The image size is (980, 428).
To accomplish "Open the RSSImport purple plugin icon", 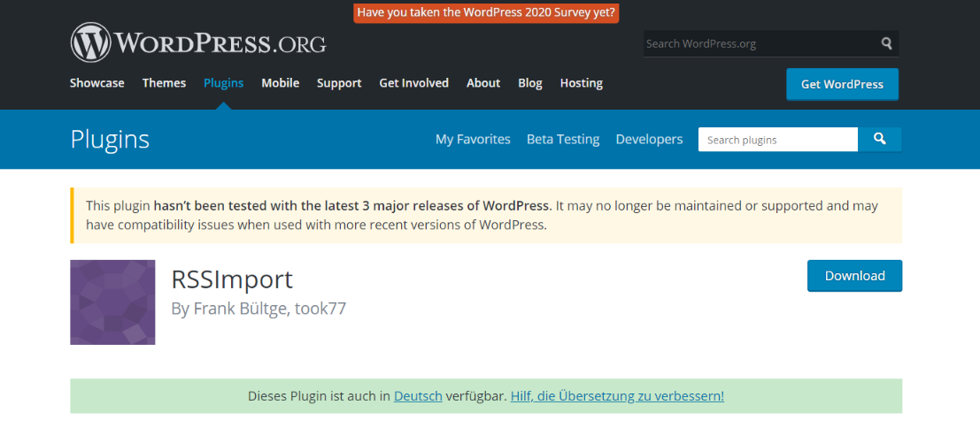I will click(x=112, y=302).
